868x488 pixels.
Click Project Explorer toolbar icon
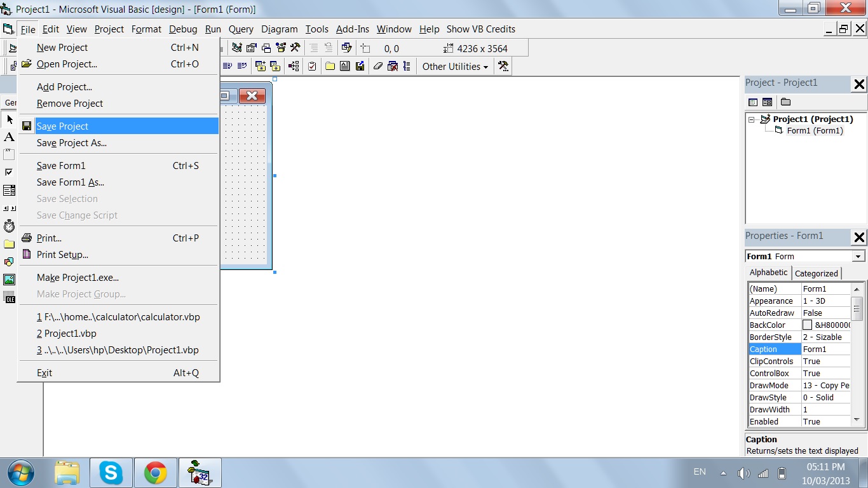click(x=237, y=48)
